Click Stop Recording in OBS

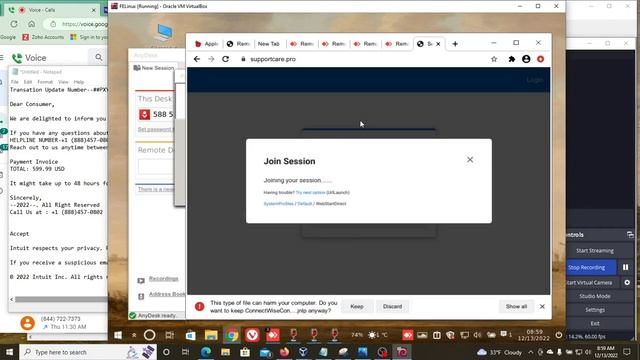[591, 267]
